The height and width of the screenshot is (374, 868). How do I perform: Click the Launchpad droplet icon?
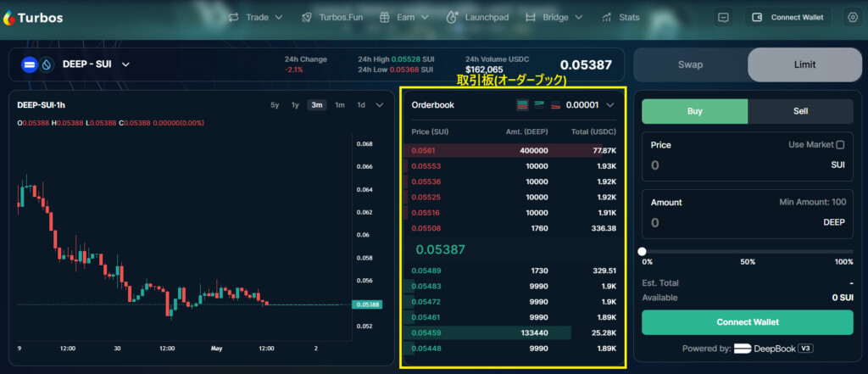pyautogui.click(x=453, y=17)
